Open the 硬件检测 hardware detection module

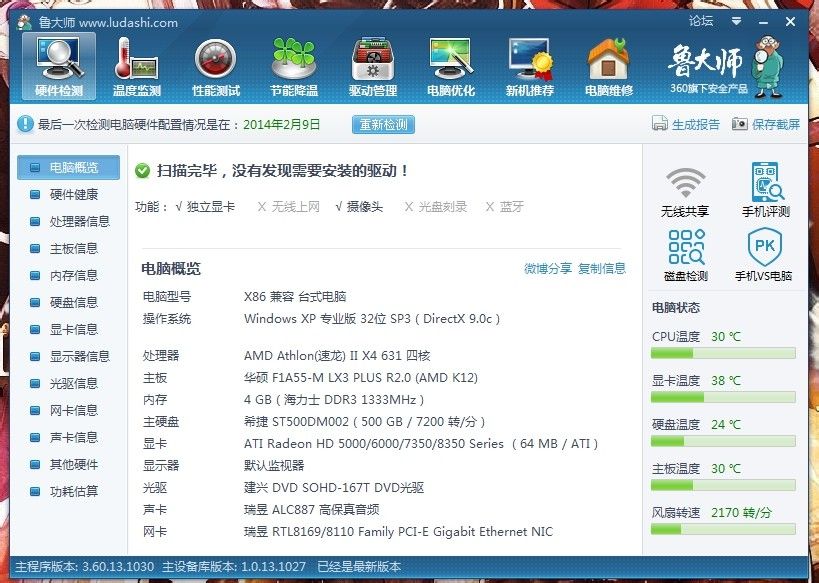point(59,66)
